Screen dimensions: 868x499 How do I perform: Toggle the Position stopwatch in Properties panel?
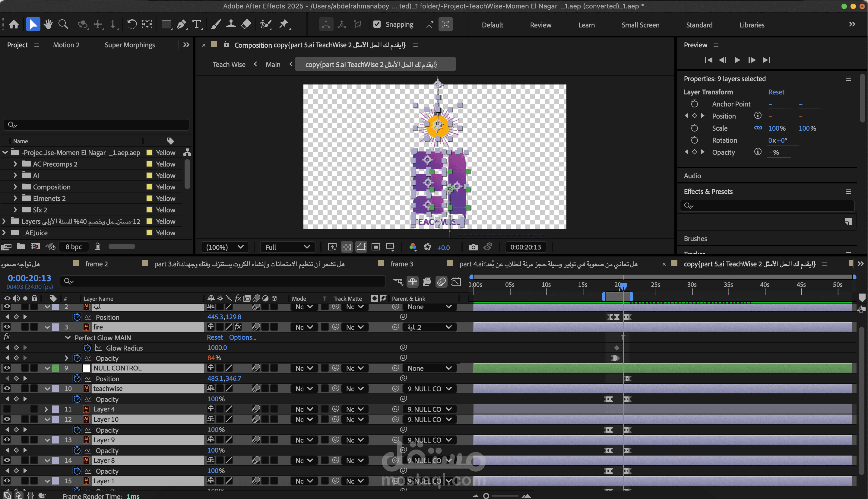[694, 116]
